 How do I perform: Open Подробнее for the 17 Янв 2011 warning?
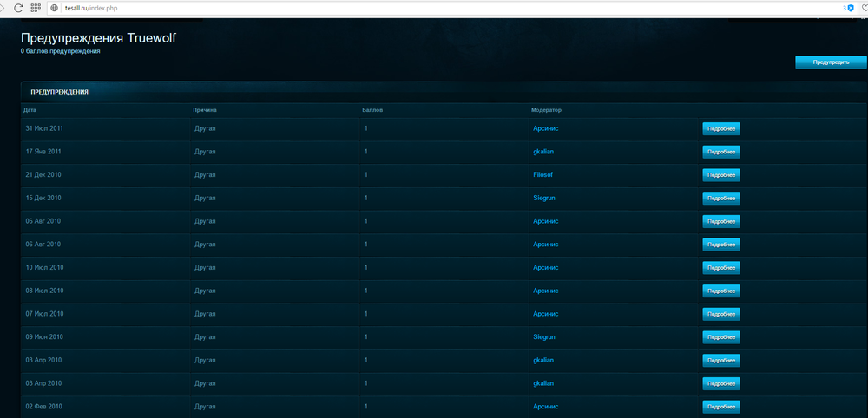721,152
